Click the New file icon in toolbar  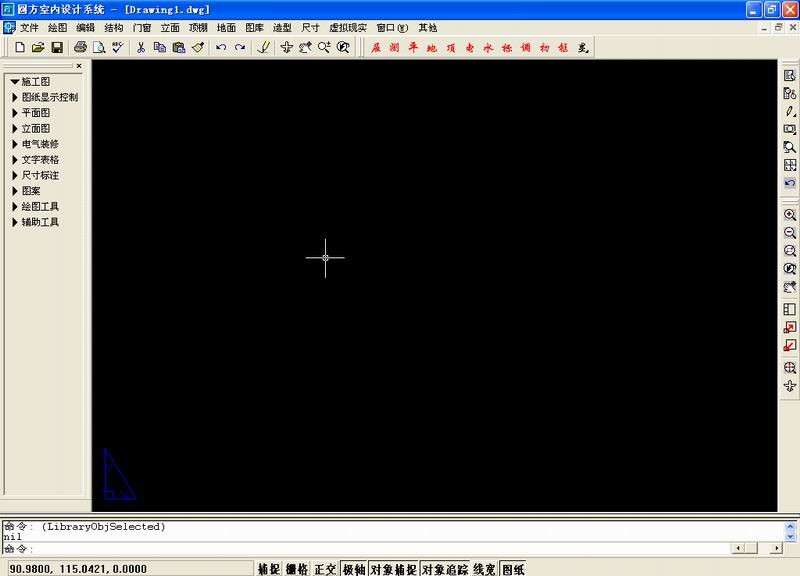[19, 47]
